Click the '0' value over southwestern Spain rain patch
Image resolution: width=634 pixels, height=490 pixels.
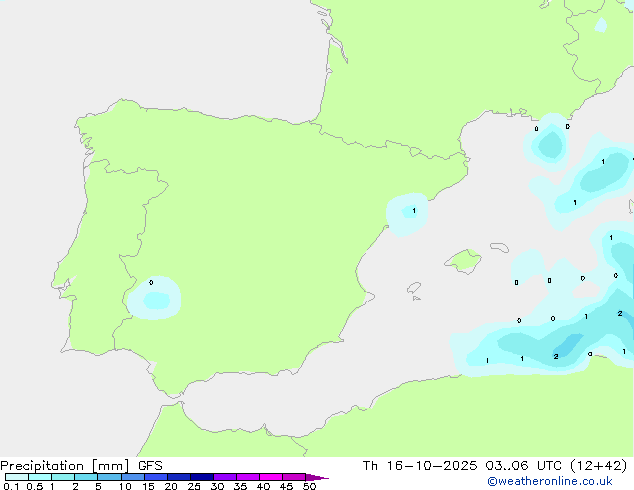point(151,283)
